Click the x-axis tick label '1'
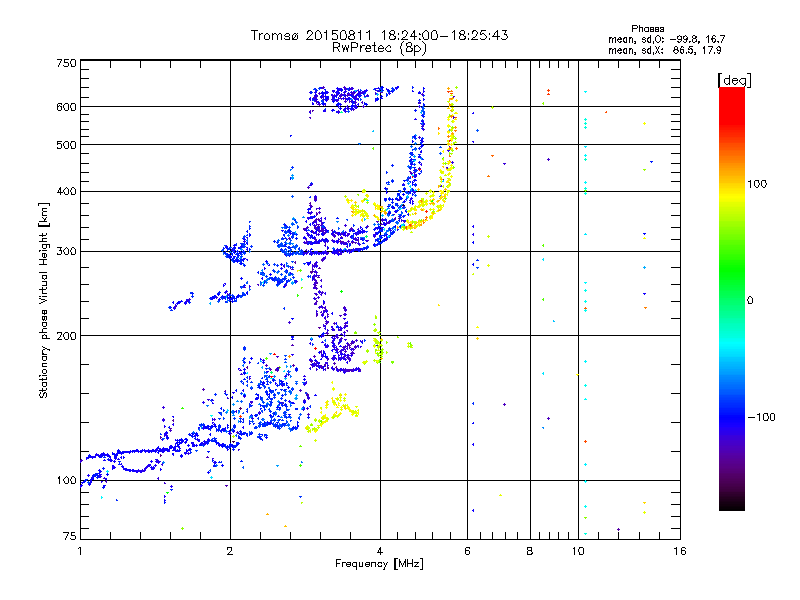Image resolution: width=800 pixels, height=600 pixels. pyautogui.click(x=80, y=551)
